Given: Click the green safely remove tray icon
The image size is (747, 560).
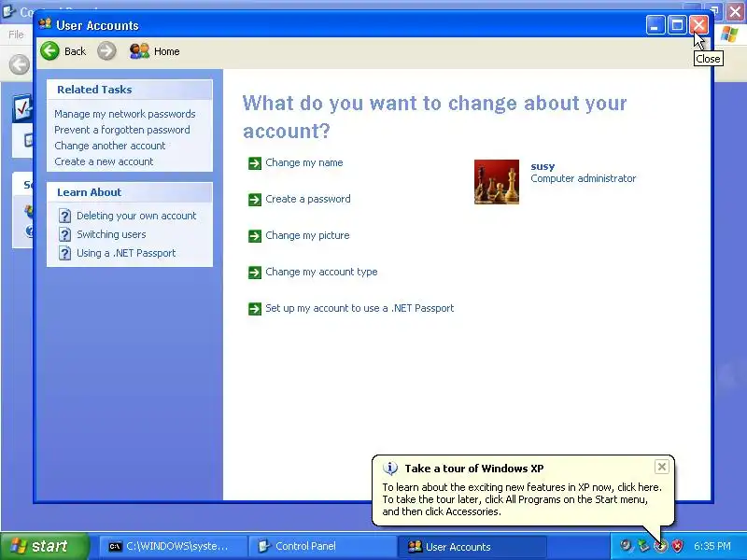Looking at the screenshot, I should (643, 546).
